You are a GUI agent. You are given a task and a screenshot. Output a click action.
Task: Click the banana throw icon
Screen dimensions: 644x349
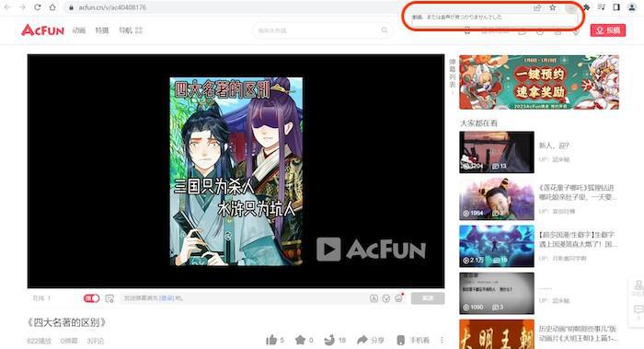[x=329, y=340]
